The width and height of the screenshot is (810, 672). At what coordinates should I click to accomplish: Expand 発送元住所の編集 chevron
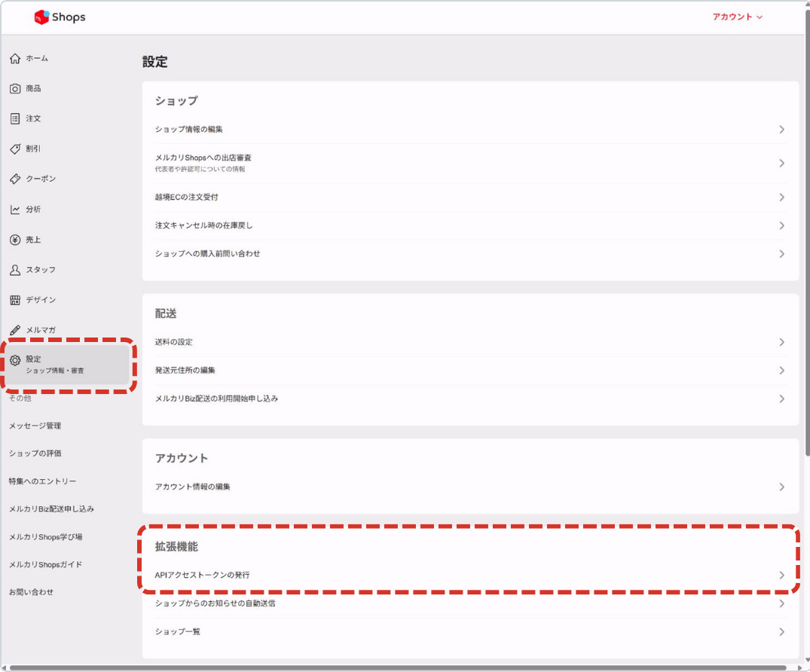coord(781,371)
